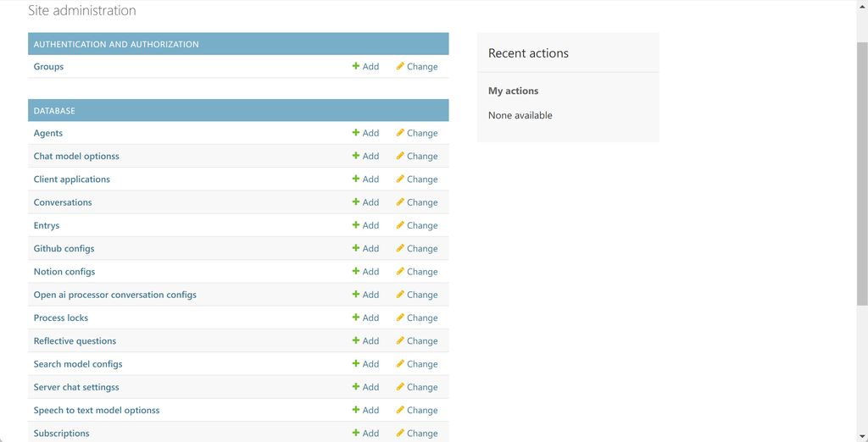Change Speech to text model optionss

click(416, 411)
